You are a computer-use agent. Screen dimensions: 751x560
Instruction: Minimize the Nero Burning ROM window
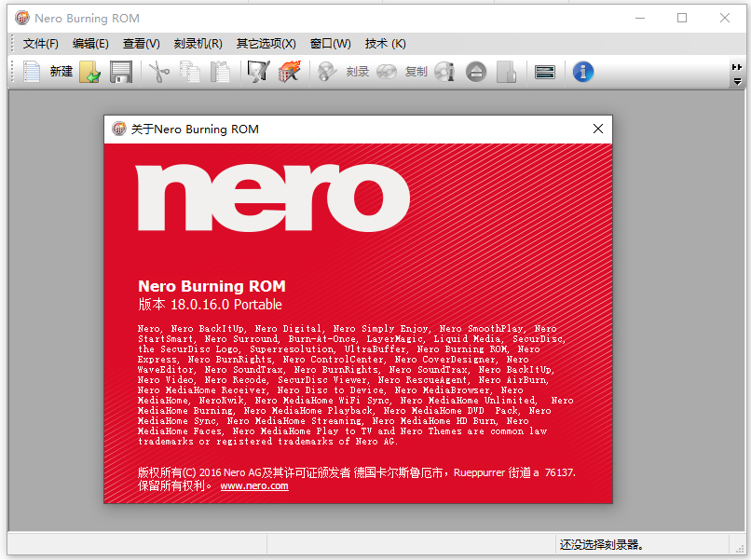point(640,19)
